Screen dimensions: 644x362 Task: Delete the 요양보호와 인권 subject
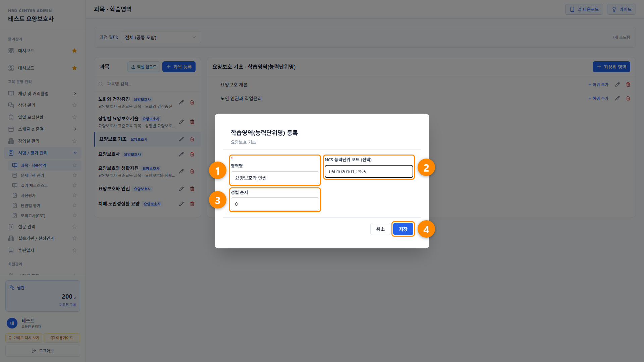(x=192, y=189)
